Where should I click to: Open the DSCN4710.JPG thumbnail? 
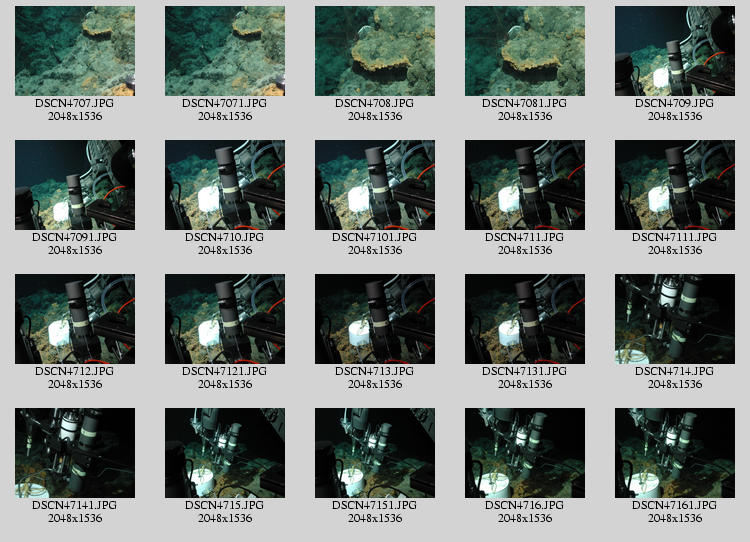click(225, 185)
